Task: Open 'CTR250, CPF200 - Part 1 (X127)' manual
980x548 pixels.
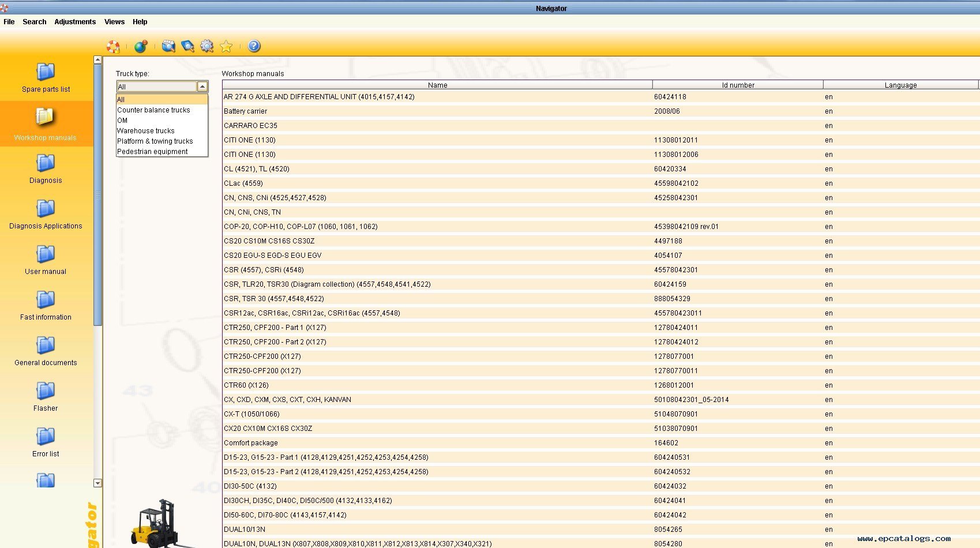Action: 600,328
